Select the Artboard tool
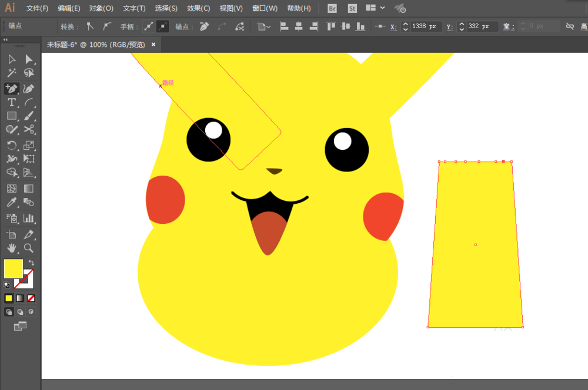The height and width of the screenshot is (390, 588). point(12,234)
